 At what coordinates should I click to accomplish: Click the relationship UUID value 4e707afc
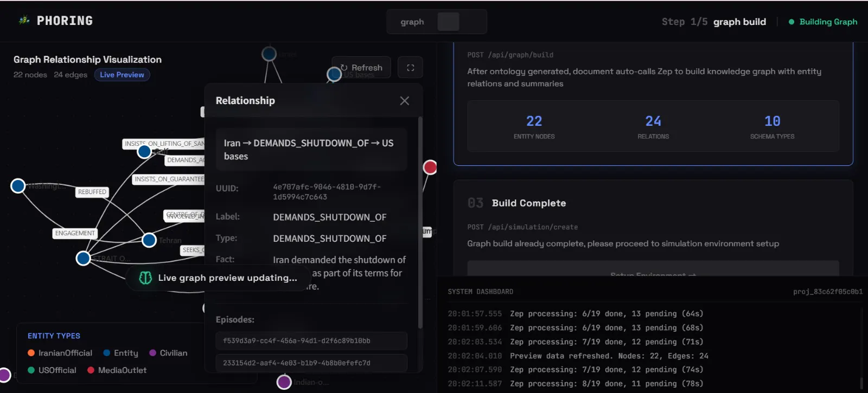tap(327, 192)
